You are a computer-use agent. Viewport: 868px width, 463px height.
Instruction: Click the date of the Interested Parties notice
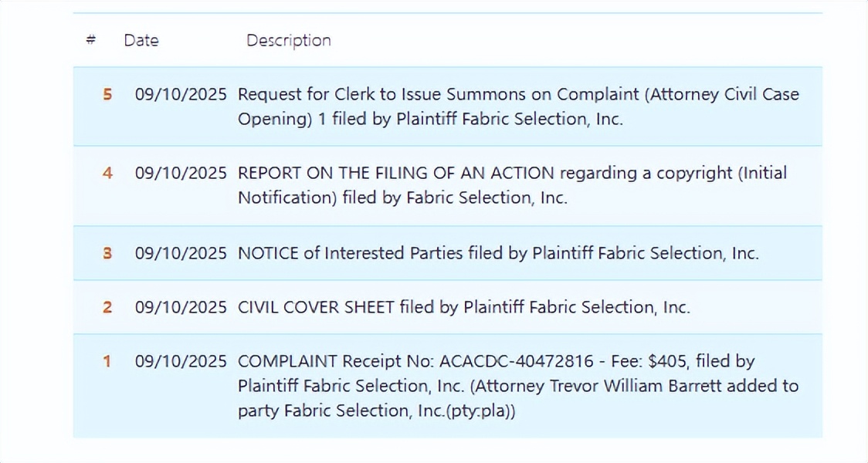[181, 253]
